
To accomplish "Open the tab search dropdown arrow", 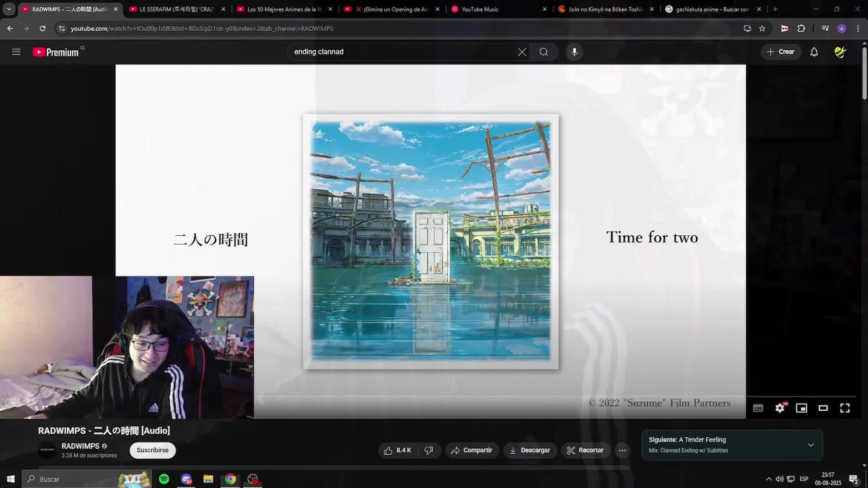I will (x=9, y=9).
